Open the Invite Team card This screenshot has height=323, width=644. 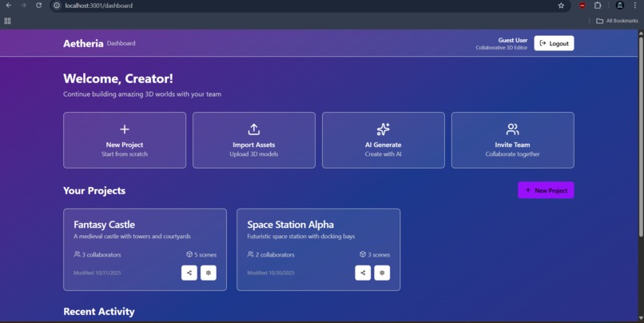(513, 140)
